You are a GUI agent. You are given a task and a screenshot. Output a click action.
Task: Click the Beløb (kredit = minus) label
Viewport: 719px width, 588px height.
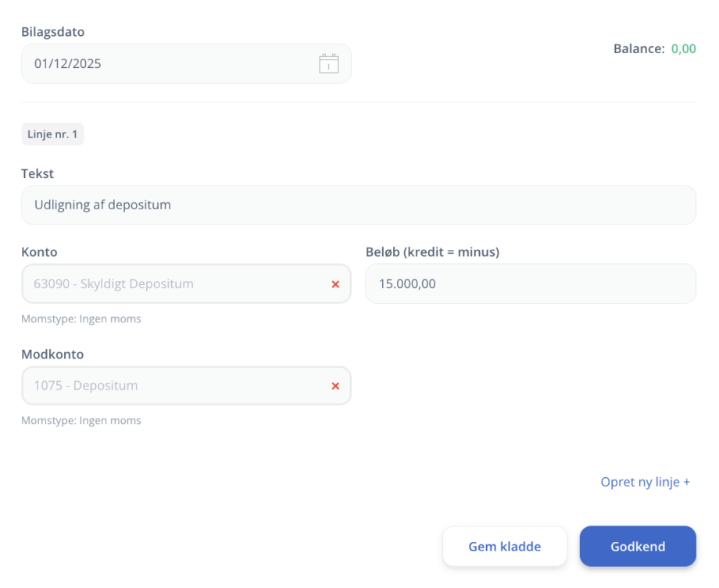432,252
